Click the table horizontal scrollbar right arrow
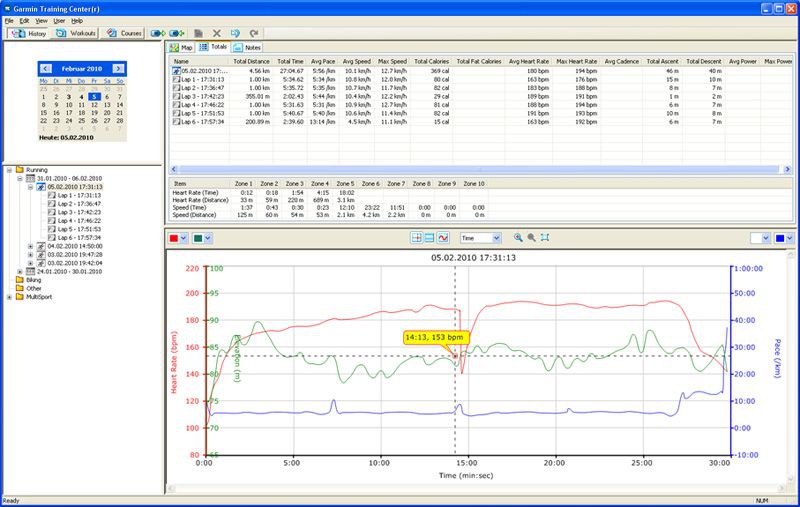Screen dimensions: 800x507 coord(787,169)
